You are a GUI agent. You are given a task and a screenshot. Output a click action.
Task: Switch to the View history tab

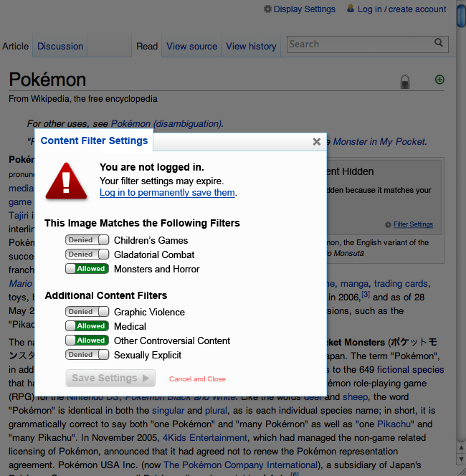click(251, 46)
